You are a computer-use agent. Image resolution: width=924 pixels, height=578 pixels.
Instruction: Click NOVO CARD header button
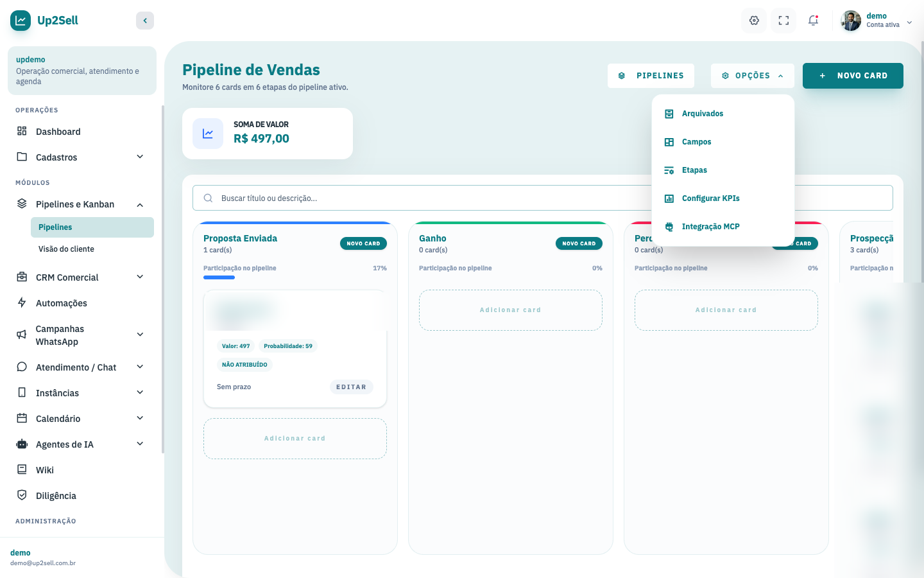tap(853, 76)
